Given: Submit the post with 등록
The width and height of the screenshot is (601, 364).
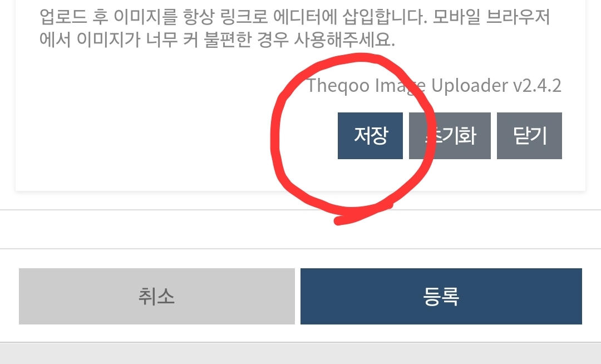Looking at the screenshot, I should coord(441,296).
